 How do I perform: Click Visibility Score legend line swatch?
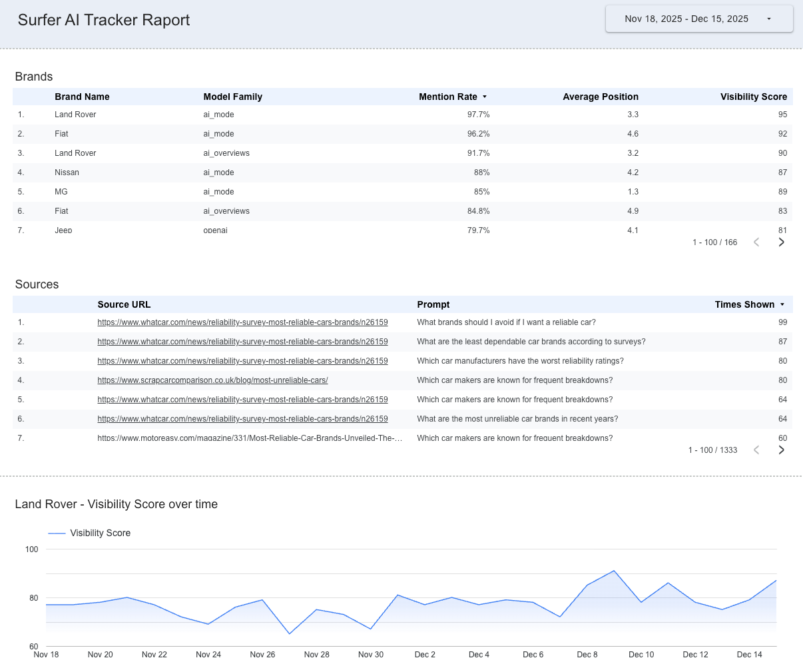[x=57, y=533]
